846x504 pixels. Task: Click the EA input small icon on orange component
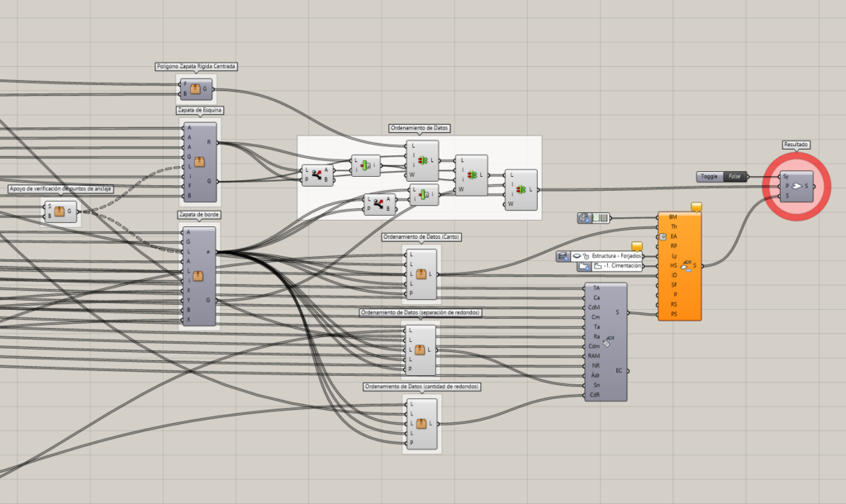(x=663, y=236)
